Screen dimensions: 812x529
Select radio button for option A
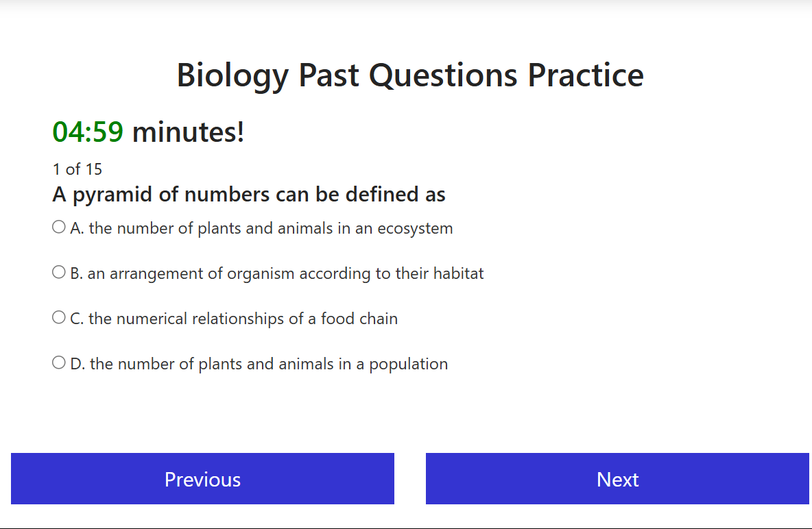(x=59, y=227)
